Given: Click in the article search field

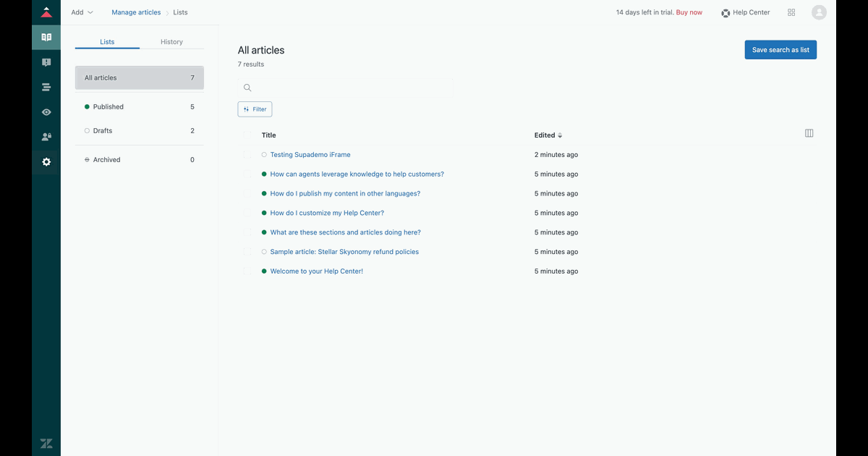Looking at the screenshot, I should [x=346, y=88].
